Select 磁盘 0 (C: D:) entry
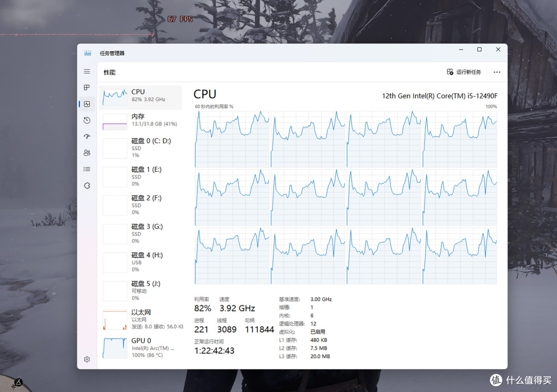Screen dimensions: 557x392 click(140, 148)
